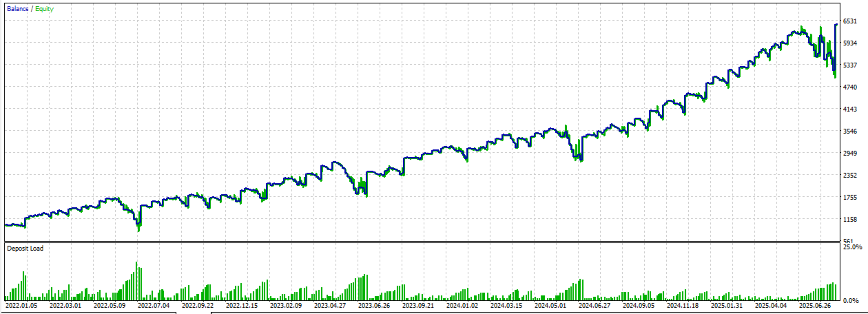Image resolution: width=868 pixels, height=314 pixels.
Task: Click the 2025.01.31 date label
Action: coord(727,304)
